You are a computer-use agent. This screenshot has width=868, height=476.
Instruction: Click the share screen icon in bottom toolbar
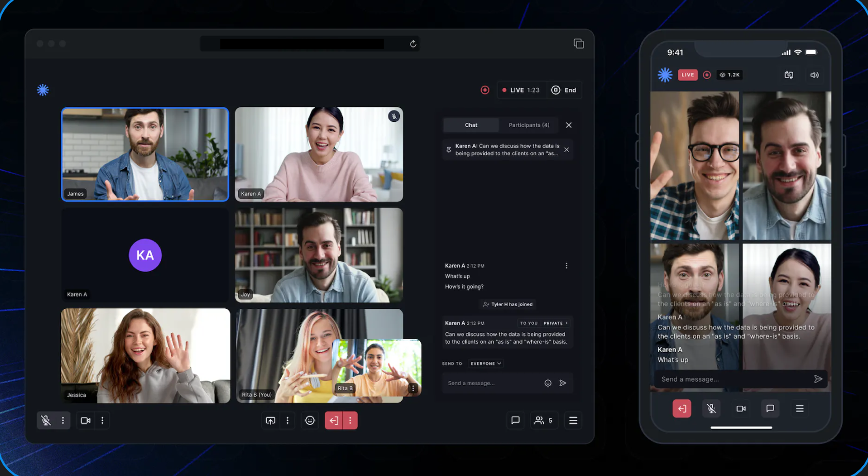[270, 421]
